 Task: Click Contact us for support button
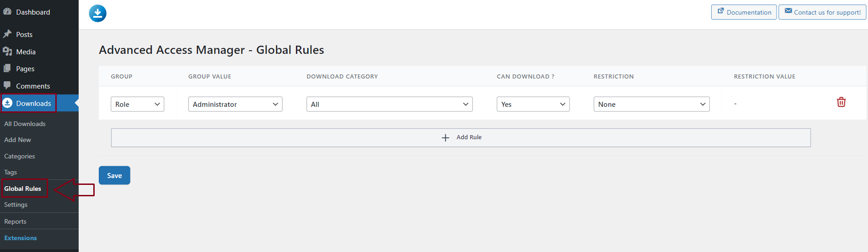pos(822,12)
